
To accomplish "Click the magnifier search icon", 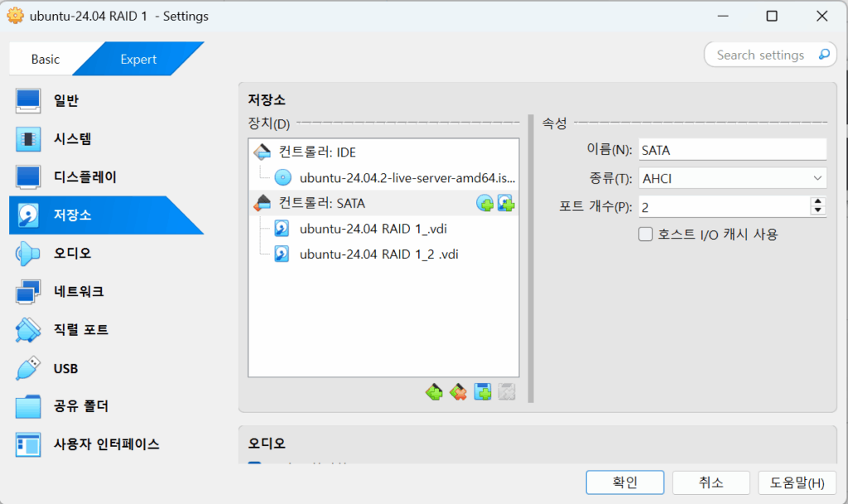I will click(824, 55).
